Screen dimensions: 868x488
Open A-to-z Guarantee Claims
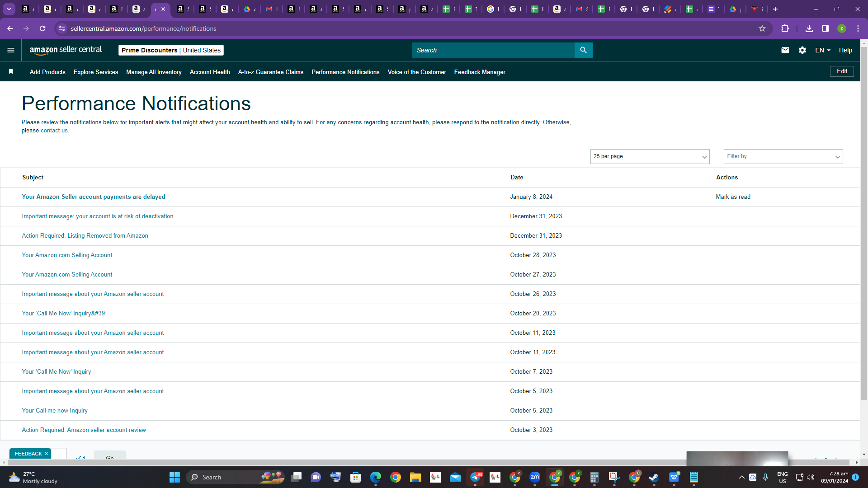click(x=271, y=72)
